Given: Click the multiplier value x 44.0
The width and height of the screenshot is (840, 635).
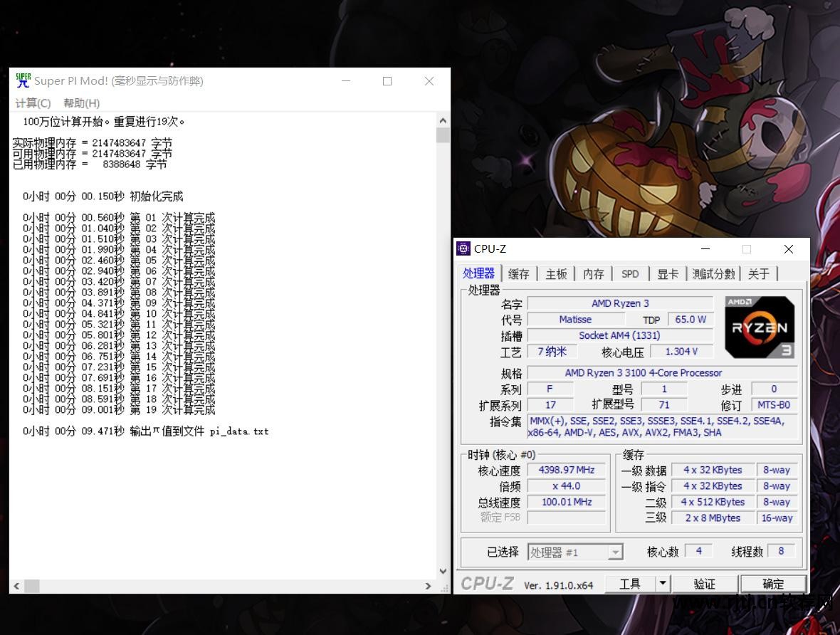Looking at the screenshot, I should tap(567, 486).
